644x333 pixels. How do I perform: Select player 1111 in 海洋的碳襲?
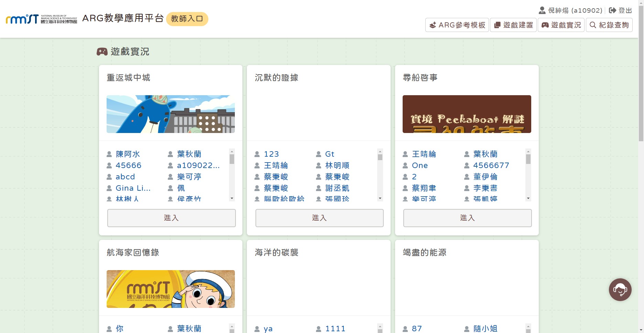(x=335, y=329)
